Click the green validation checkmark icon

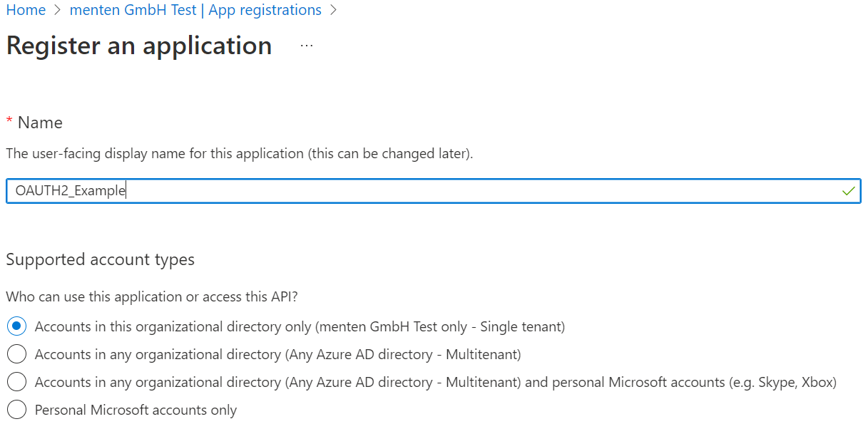848,191
